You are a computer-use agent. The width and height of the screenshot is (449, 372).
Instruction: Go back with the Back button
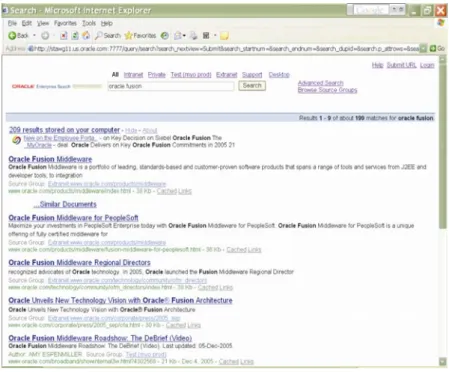(19, 35)
